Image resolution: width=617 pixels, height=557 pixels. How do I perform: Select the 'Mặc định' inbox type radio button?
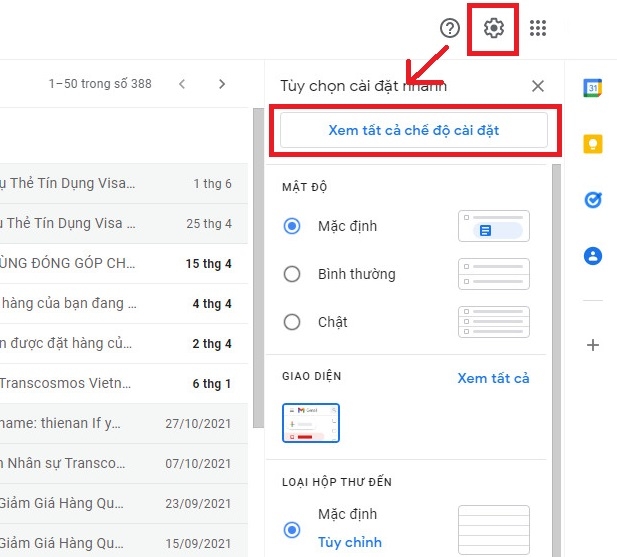(292, 529)
